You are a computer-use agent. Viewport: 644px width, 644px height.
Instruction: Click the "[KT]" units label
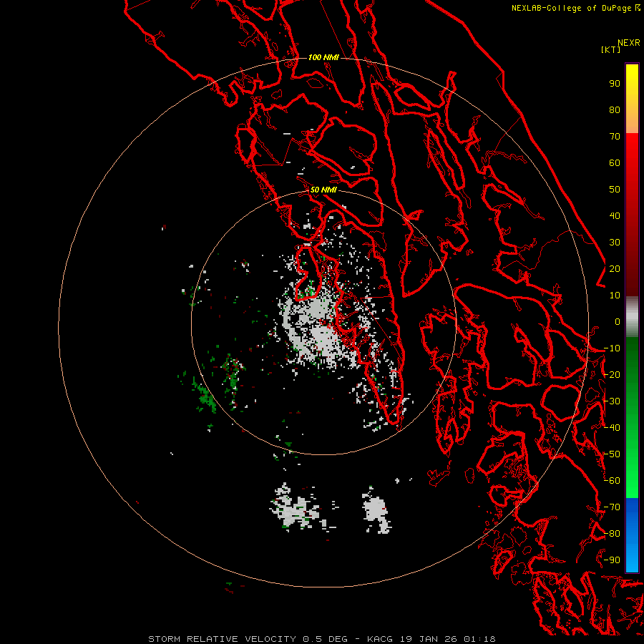611,49
